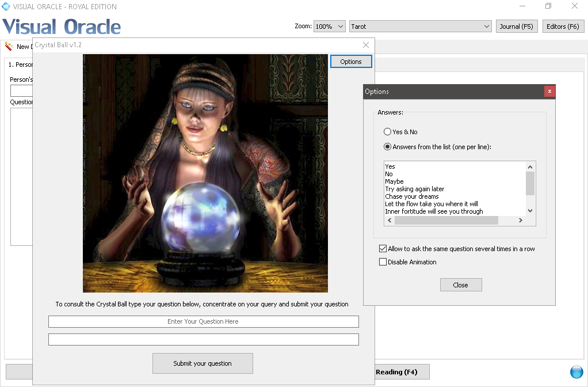Click the 'Yes' line in answers list
588x387 pixels.
tap(390, 166)
